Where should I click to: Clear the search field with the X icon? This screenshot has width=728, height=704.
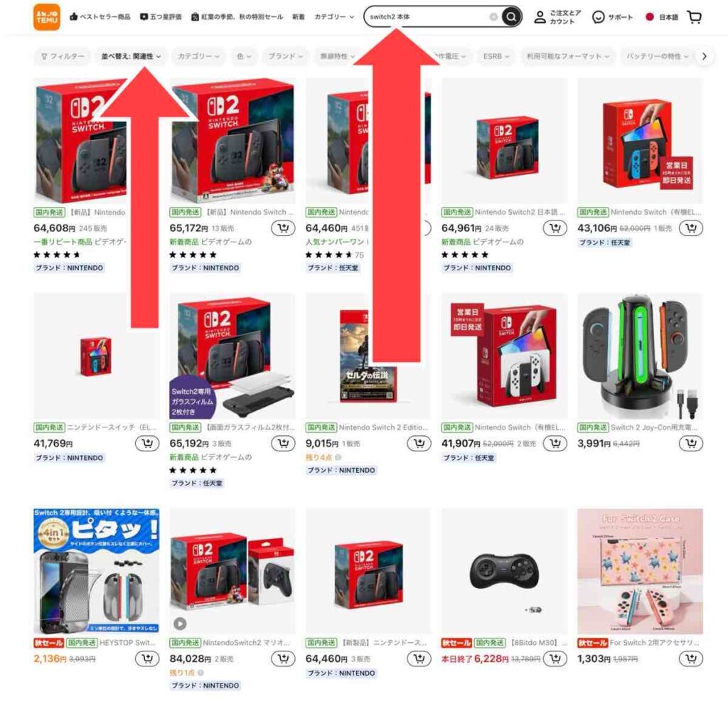(x=493, y=17)
